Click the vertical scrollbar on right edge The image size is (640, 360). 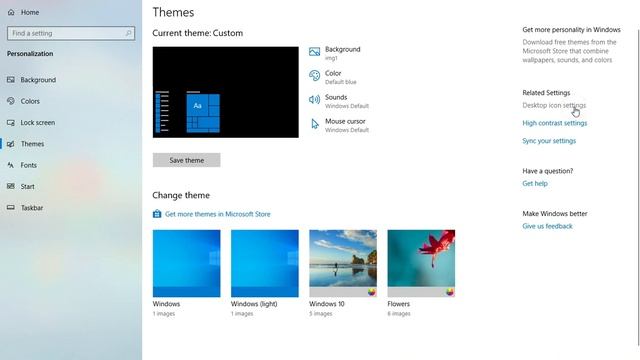point(638,188)
